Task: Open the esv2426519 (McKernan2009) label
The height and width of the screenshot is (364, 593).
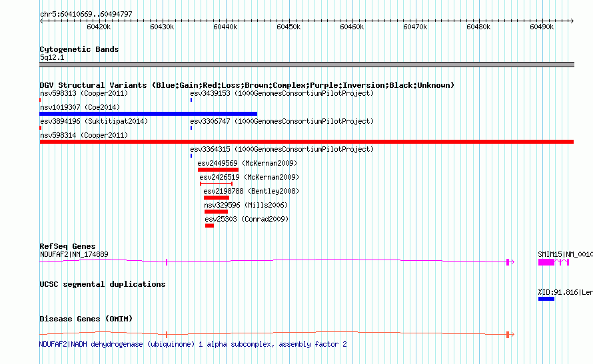Action: 249,177
